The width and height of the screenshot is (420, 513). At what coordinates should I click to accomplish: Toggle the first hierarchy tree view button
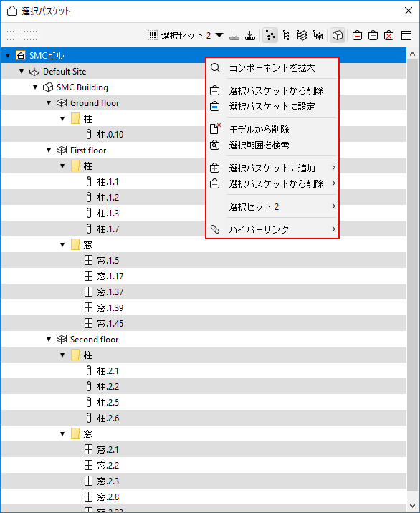coord(270,35)
